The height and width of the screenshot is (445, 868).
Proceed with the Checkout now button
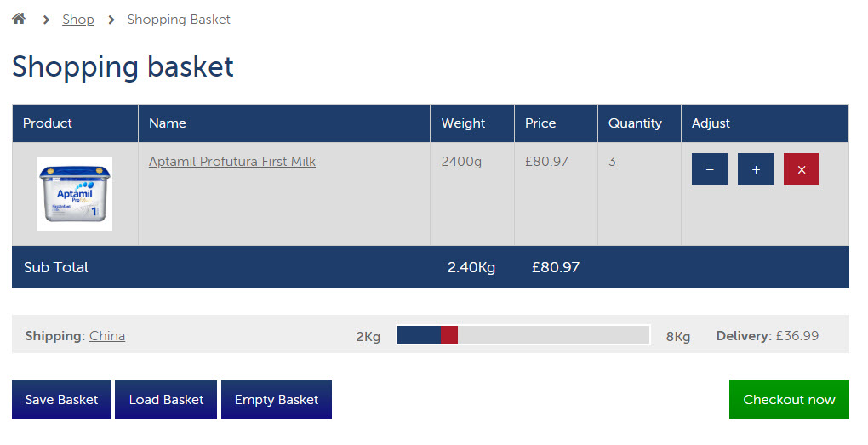[x=789, y=400]
